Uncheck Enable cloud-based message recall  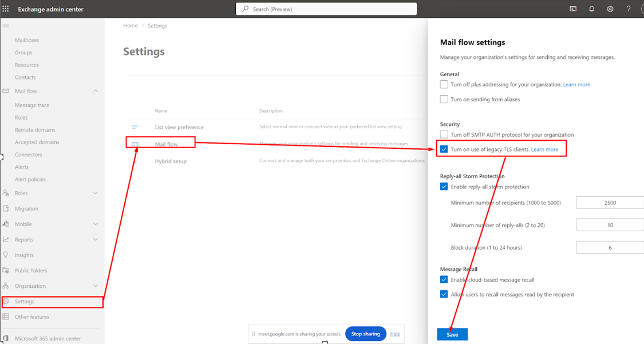(x=444, y=279)
